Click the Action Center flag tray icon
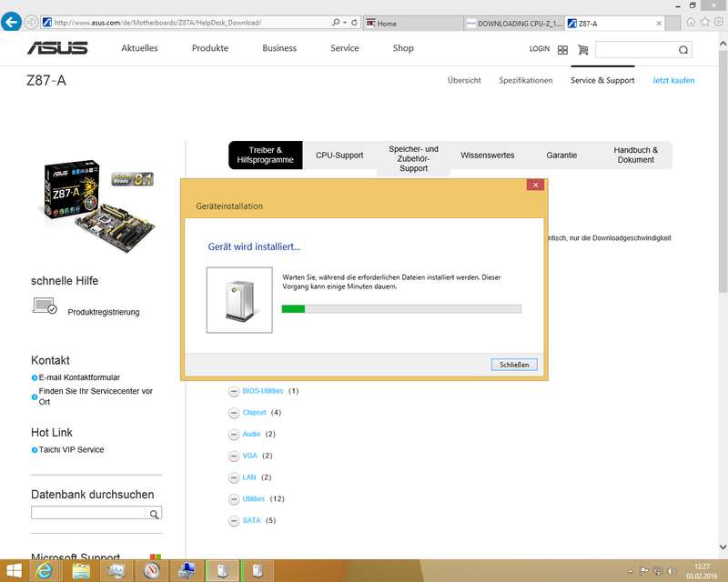This screenshot has height=582, width=728. 644,571
